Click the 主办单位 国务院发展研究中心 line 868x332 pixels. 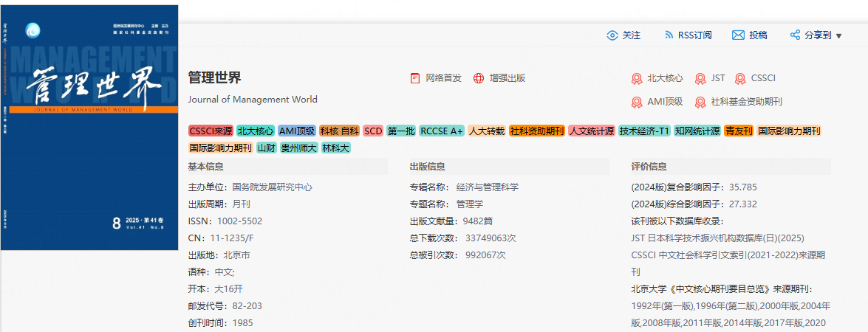250,187
